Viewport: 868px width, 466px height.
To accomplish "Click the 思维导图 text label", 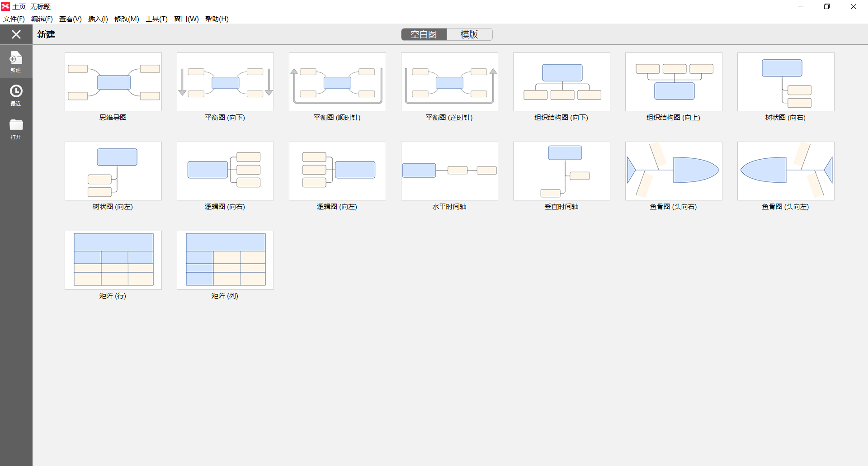I will (113, 118).
